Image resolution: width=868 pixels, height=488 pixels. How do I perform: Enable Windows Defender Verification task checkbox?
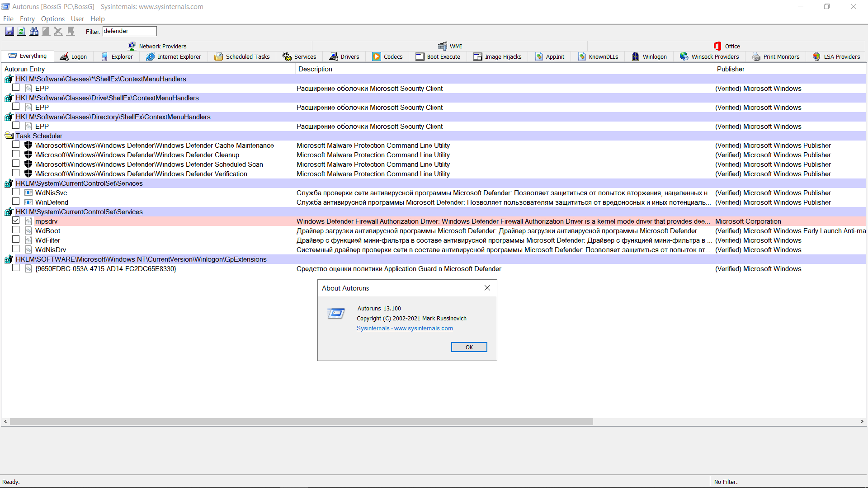[16, 173]
